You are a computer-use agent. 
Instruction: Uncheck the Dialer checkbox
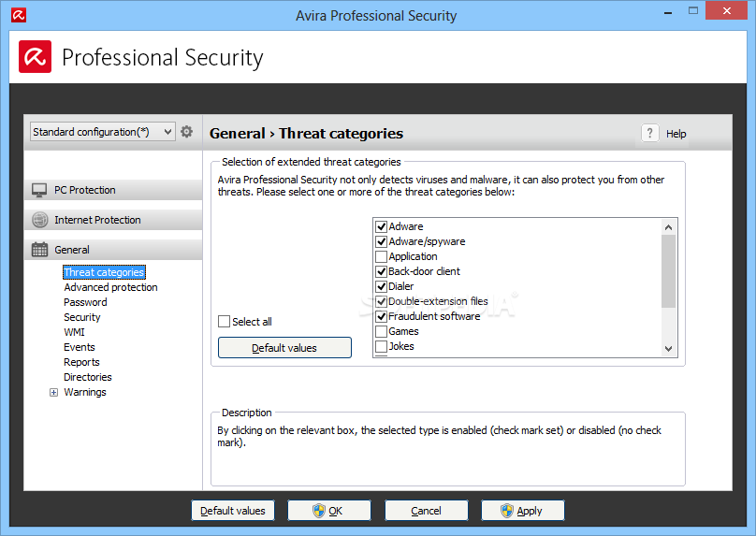click(x=381, y=286)
